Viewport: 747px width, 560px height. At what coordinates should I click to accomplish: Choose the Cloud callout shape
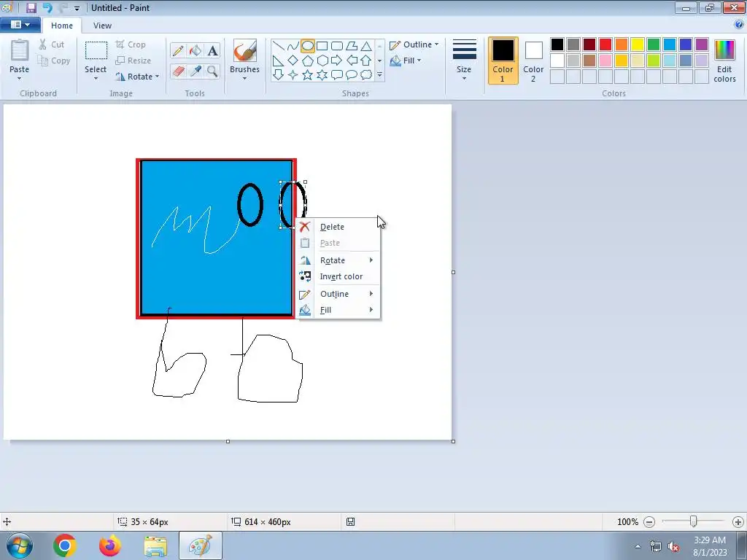click(366, 75)
